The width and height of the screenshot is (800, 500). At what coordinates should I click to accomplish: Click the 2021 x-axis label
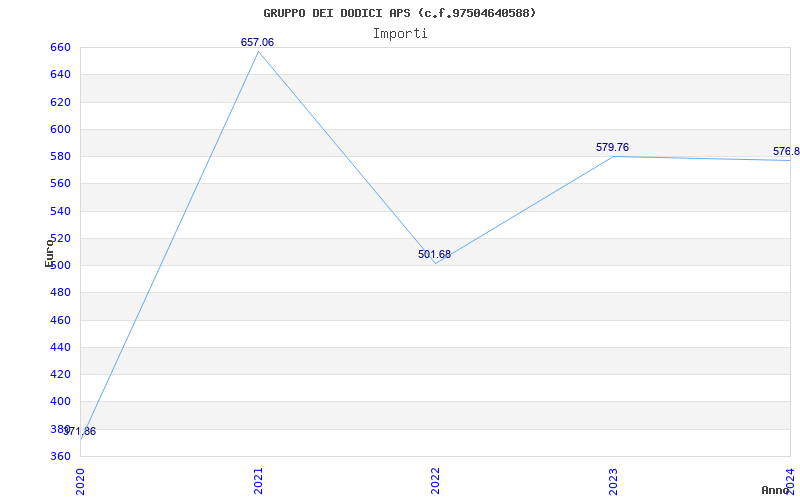258,481
